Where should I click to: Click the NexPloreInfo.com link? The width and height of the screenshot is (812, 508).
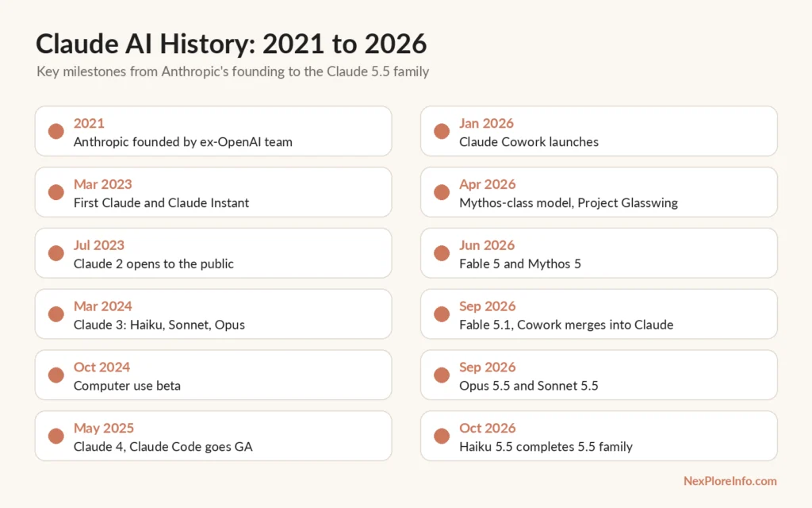pos(730,481)
